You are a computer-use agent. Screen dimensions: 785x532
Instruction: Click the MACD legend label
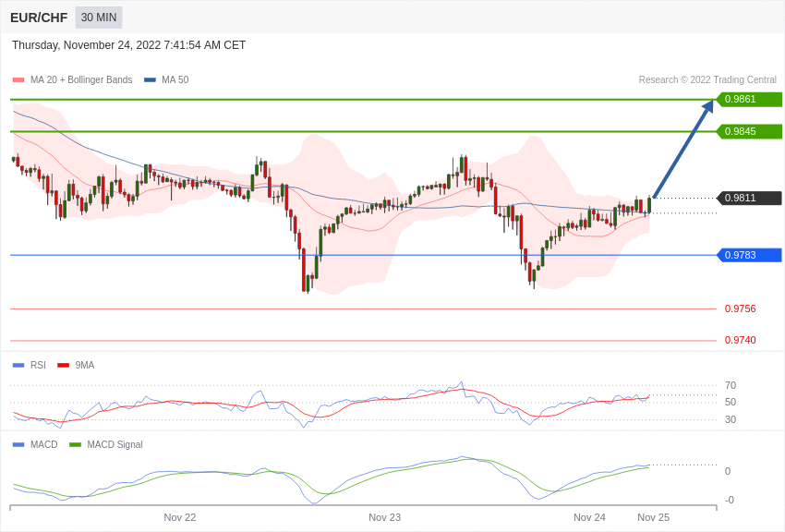click(44, 444)
